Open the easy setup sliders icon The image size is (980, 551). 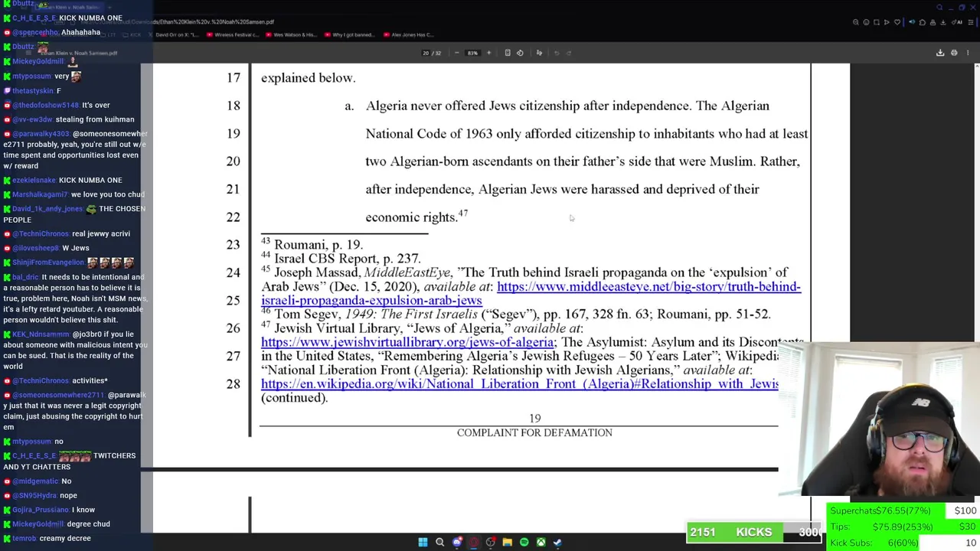click(970, 22)
